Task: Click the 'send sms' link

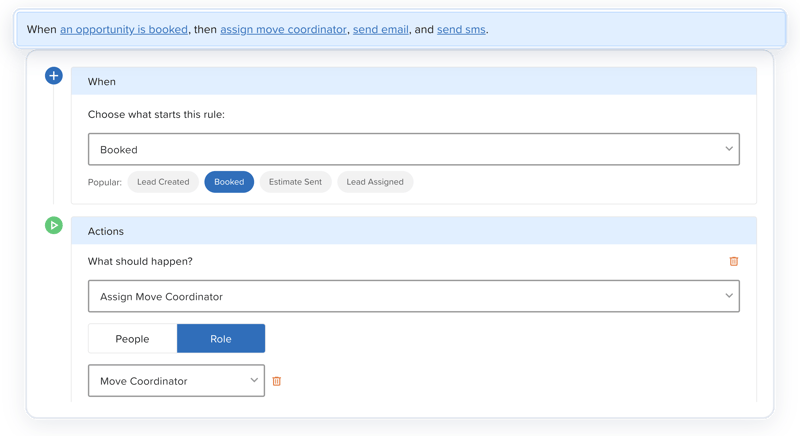Action: [461, 30]
